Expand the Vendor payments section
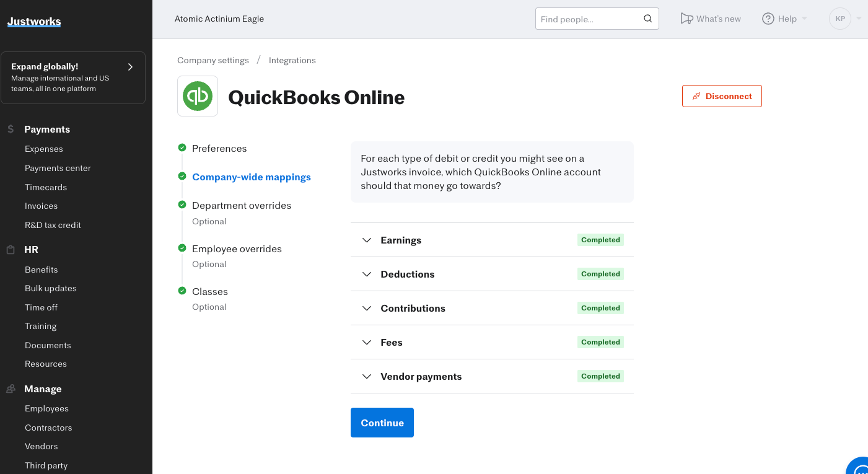 (367, 376)
